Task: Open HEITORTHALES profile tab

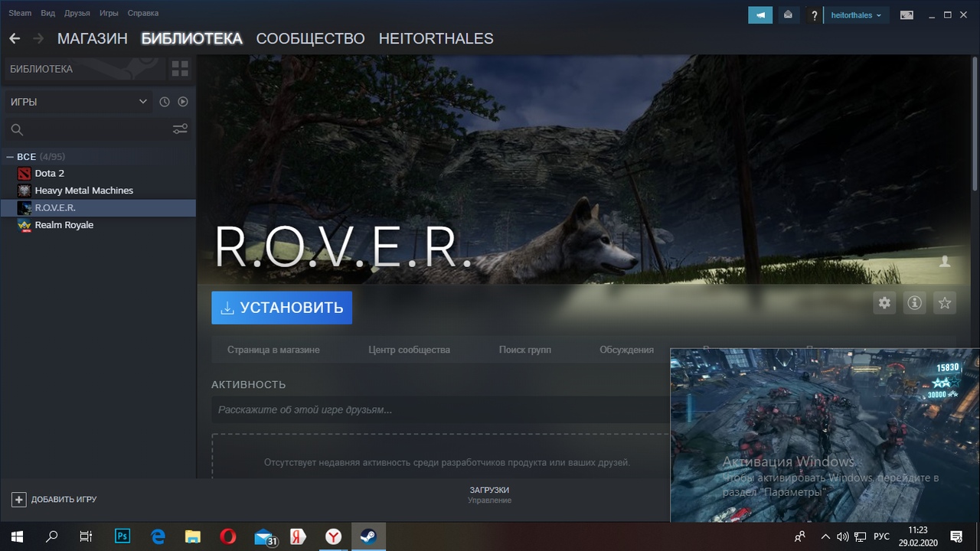Action: point(436,38)
